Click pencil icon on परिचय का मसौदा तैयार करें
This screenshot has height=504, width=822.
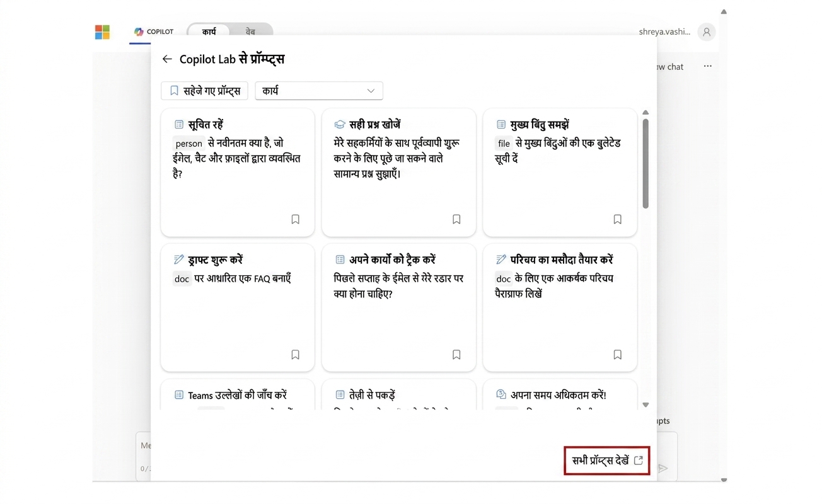pyautogui.click(x=501, y=260)
